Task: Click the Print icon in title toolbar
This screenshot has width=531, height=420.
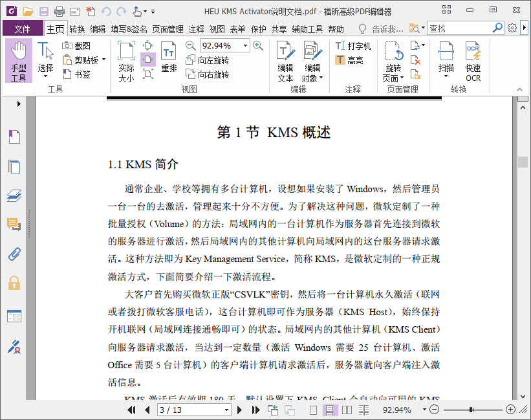Action: [x=60, y=12]
